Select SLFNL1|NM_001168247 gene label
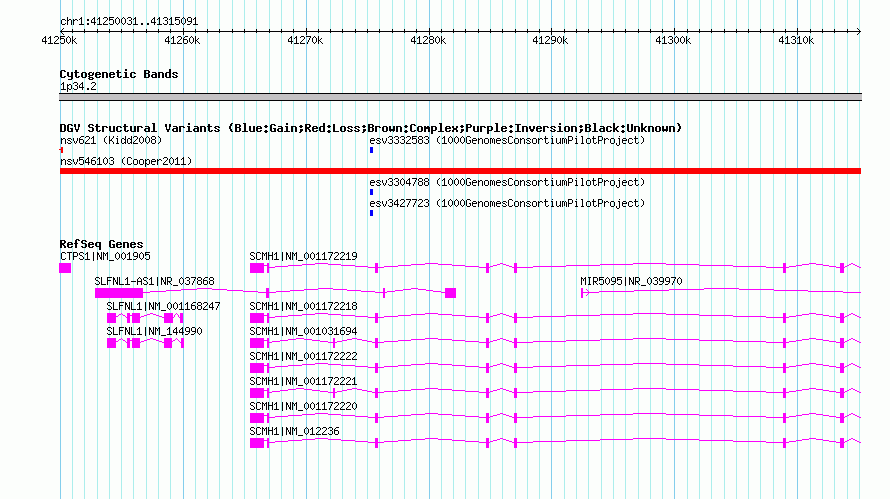Screen dimensions: 890x499 (x=163, y=306)
